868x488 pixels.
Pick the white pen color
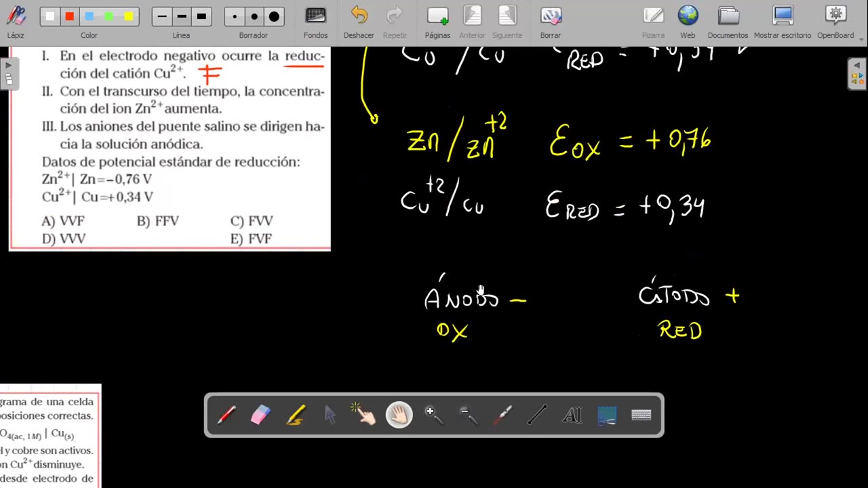coord(50,16)
